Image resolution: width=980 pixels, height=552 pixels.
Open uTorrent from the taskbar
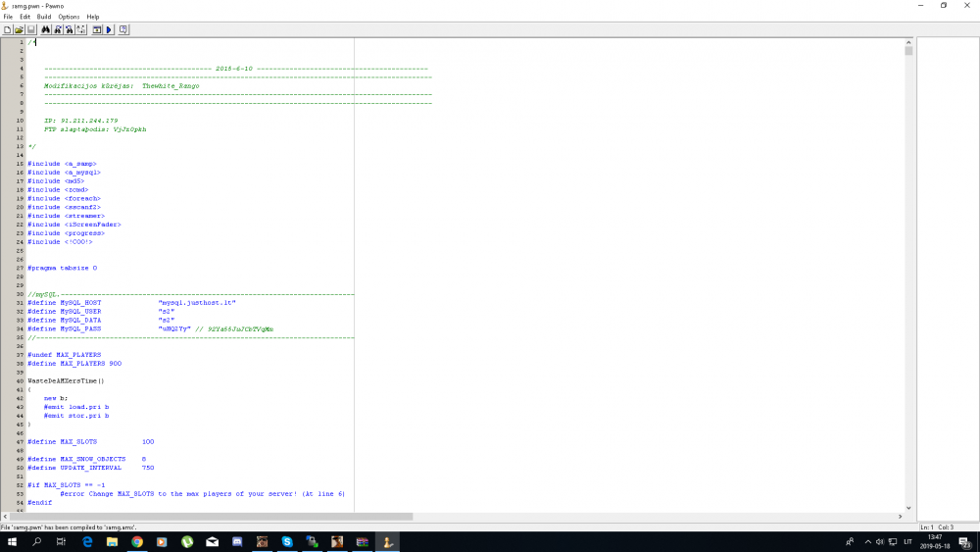[187, 541]
